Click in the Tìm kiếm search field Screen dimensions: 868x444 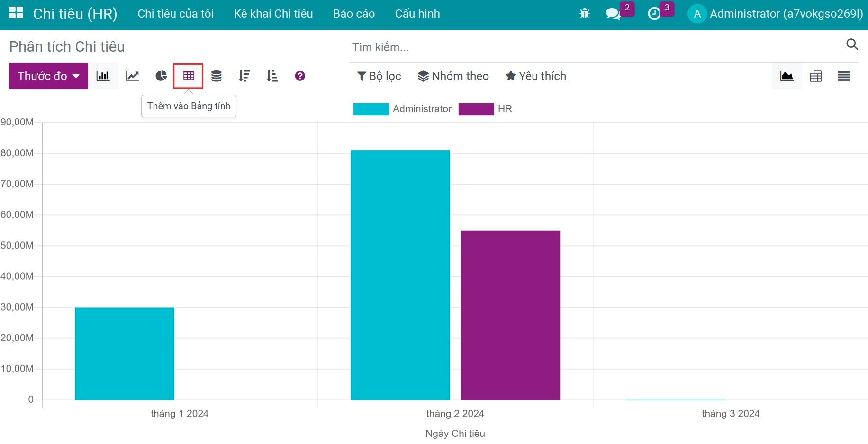click(x=597, y=47)
